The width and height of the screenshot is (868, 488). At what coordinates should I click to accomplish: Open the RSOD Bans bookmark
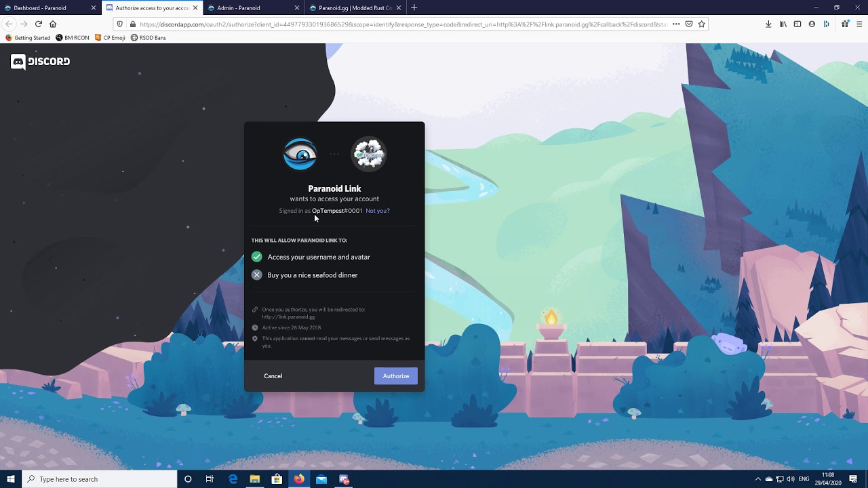148,38
